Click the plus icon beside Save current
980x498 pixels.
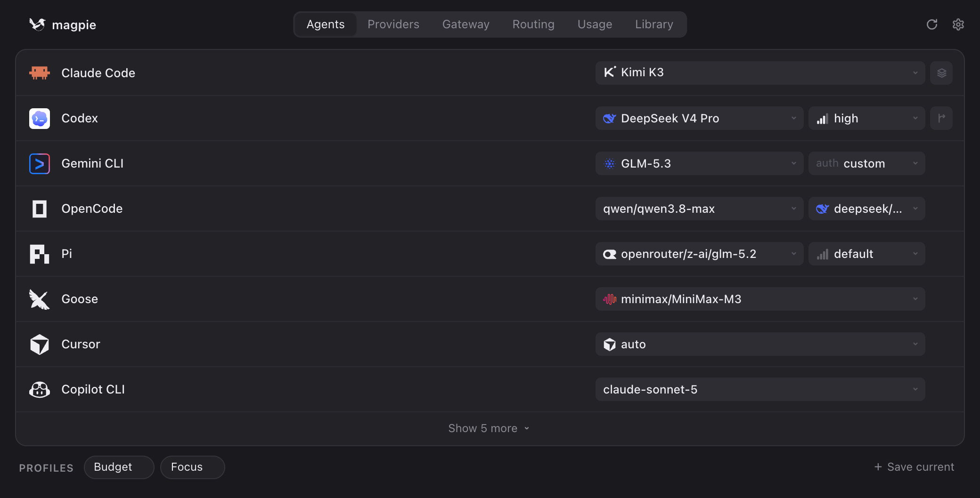tap(878, 467)
